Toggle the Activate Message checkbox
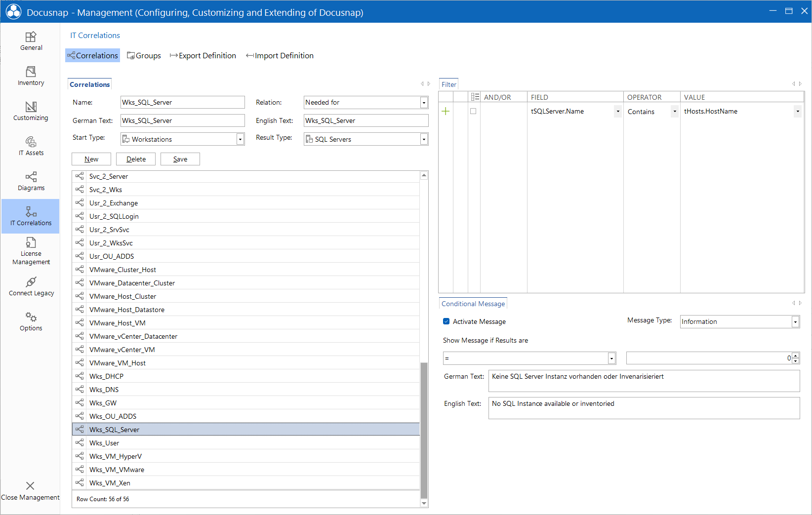The width and height of the screenshot is (812, 515). (447, 321)
